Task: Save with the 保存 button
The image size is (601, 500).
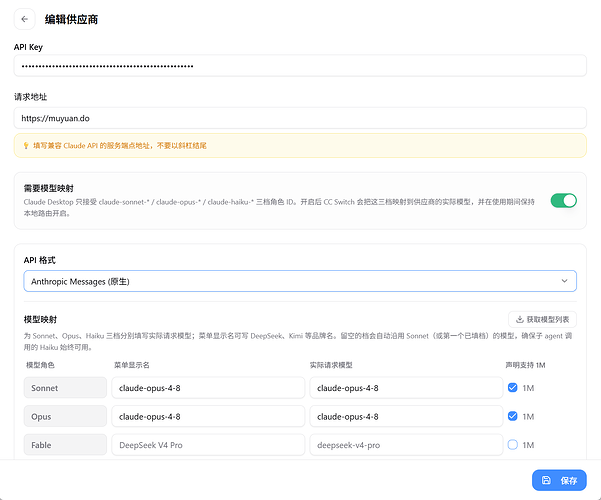Action: click(x=559, y=480)
